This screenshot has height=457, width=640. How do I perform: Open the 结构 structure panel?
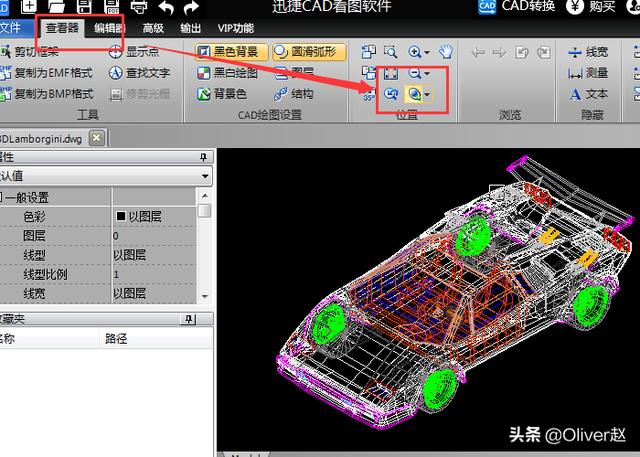[293, 94]
